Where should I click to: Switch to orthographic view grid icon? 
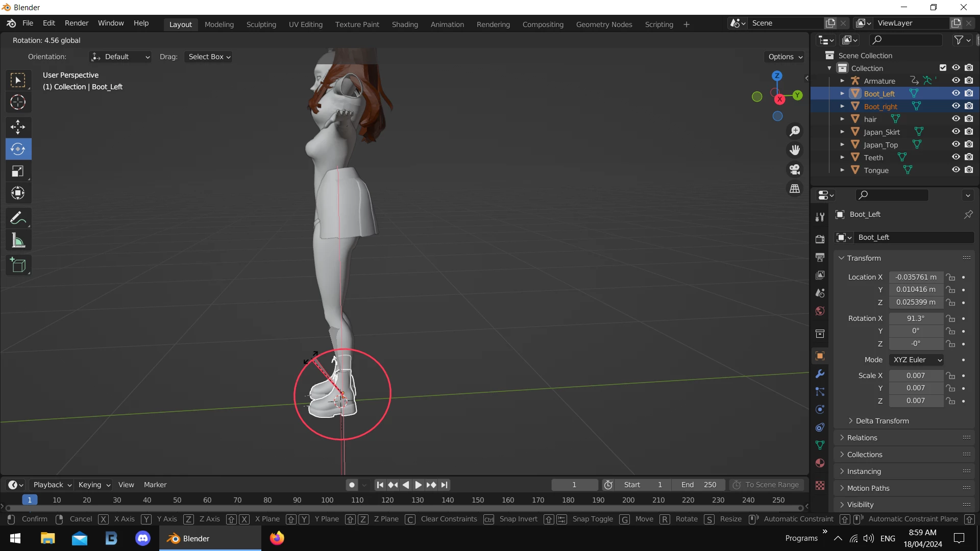pos(795,189)
